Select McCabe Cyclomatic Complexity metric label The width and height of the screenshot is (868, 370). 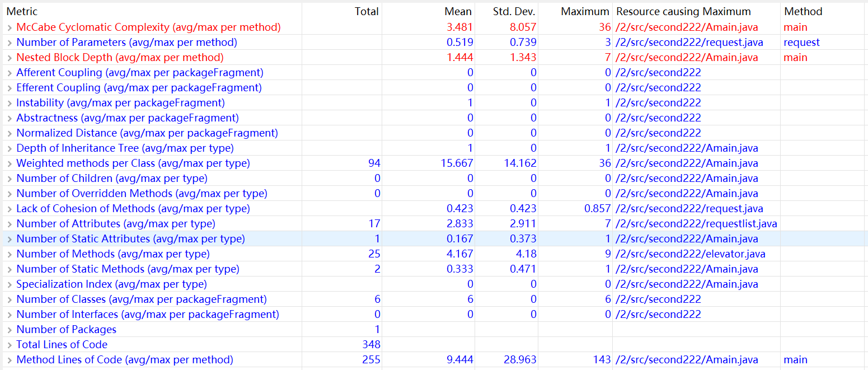pyautogui.click(x=149, y=27)
